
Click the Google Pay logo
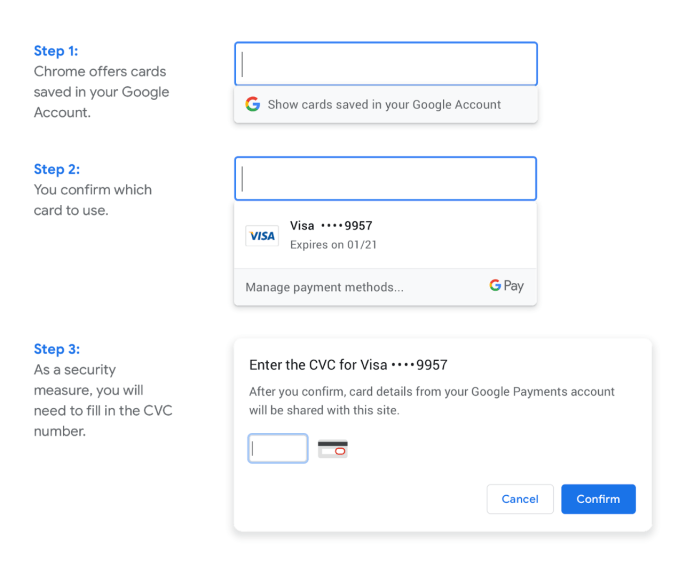click(506, 286)
